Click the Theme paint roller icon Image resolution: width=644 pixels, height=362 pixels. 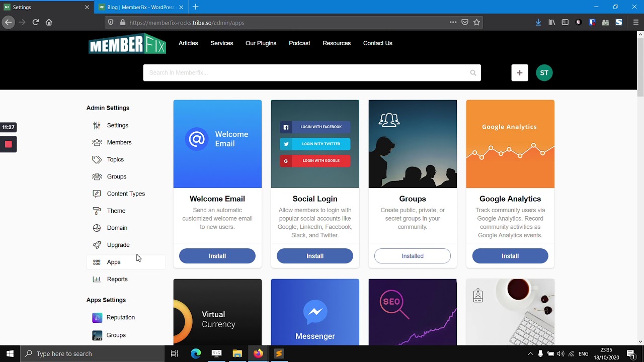[x=97, y=211]
